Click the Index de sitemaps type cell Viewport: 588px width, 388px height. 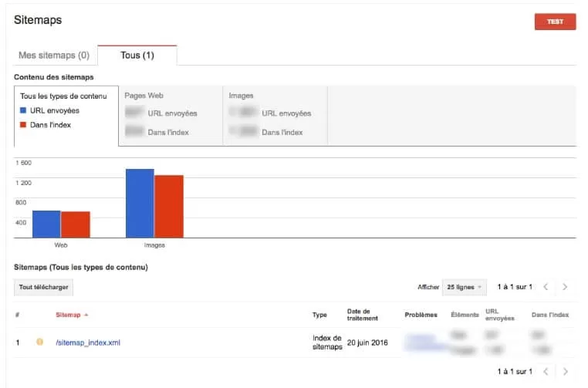point(327,342)
